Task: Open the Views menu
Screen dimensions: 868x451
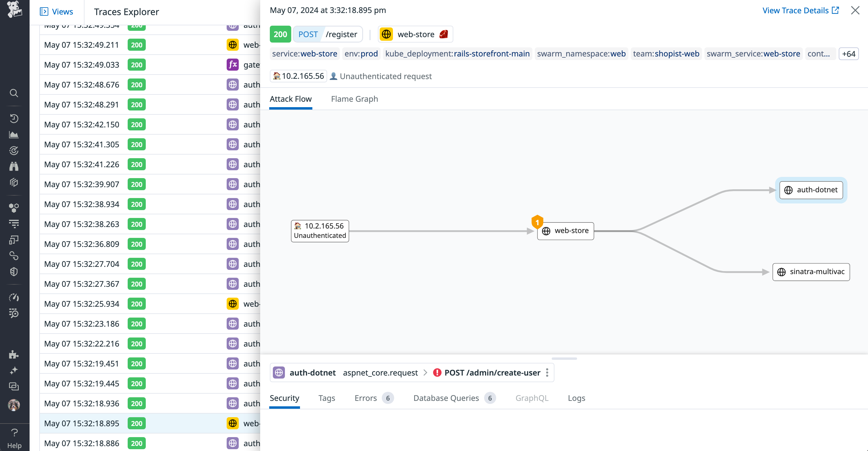Action: [x=57, y=11]
